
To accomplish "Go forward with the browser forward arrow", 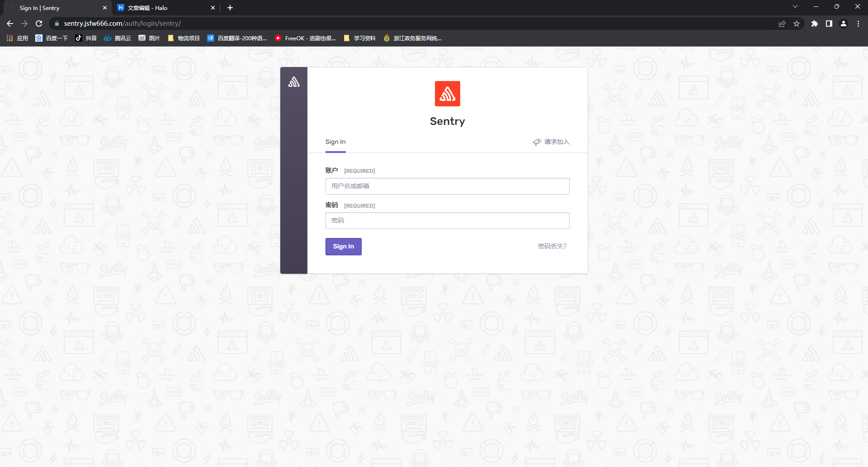I will coord(24,24).
